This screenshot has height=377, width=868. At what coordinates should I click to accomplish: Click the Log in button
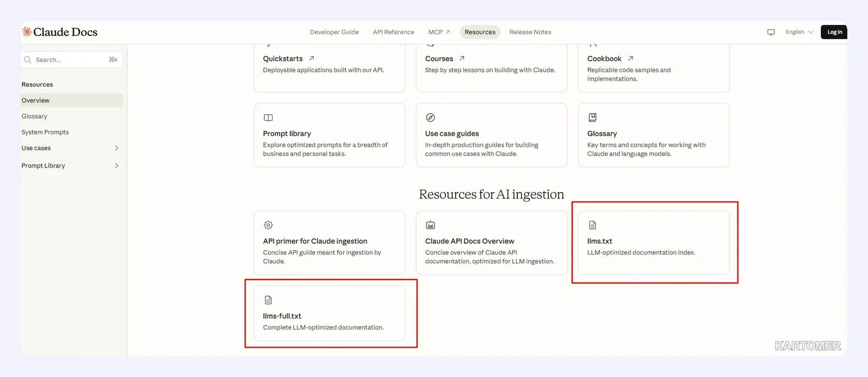coord(834,32)
